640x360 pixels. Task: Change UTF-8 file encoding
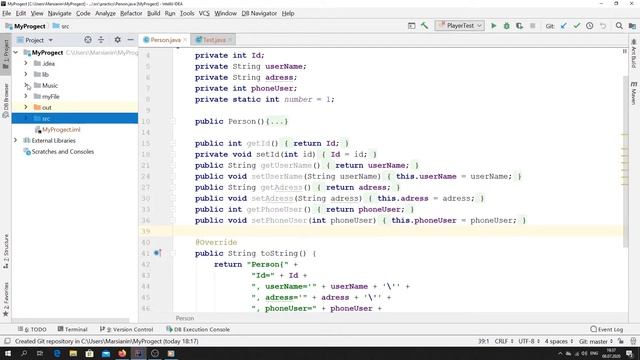pyautogui.click(x=529, y=341)
